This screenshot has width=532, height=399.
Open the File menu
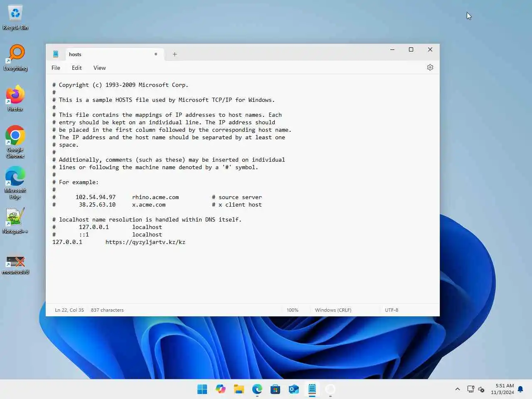pyautogui.click(x=56, y=68)
